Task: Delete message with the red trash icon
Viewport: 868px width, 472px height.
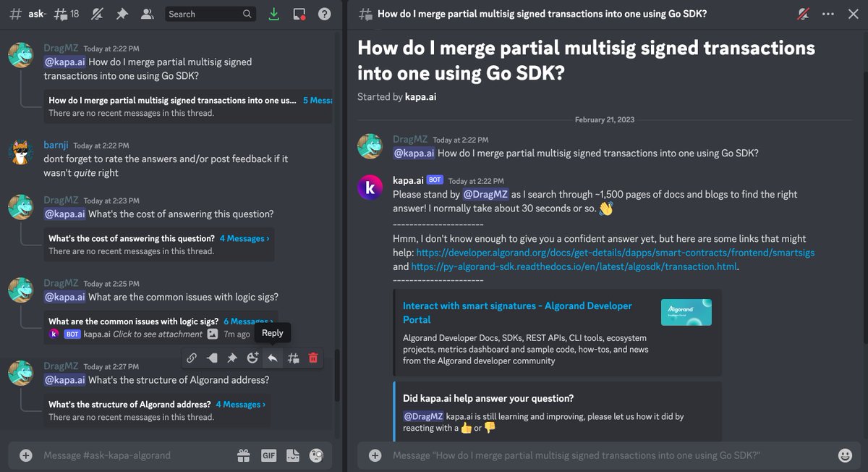Action: pos(313,358)
